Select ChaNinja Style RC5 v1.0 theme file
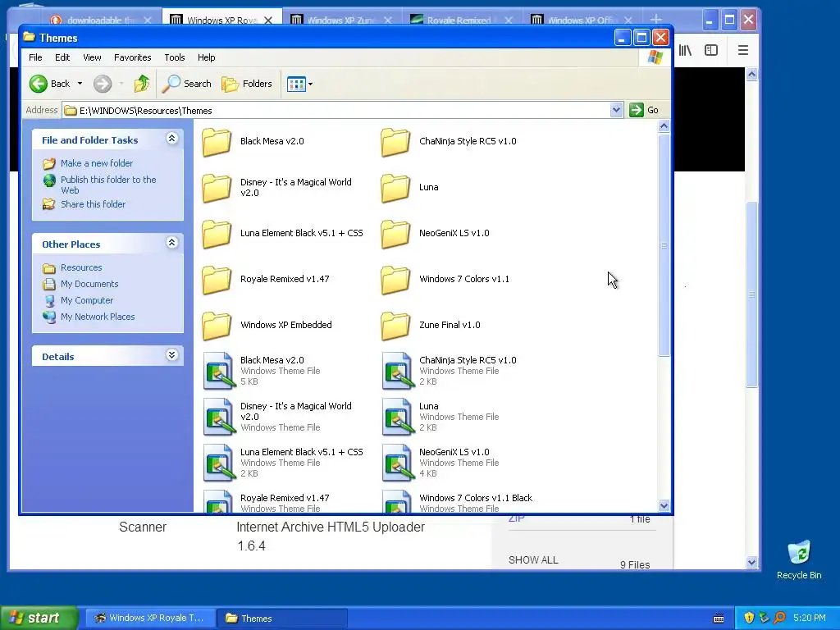Viewport: 840px width, 630px height. tap(450, 371)
